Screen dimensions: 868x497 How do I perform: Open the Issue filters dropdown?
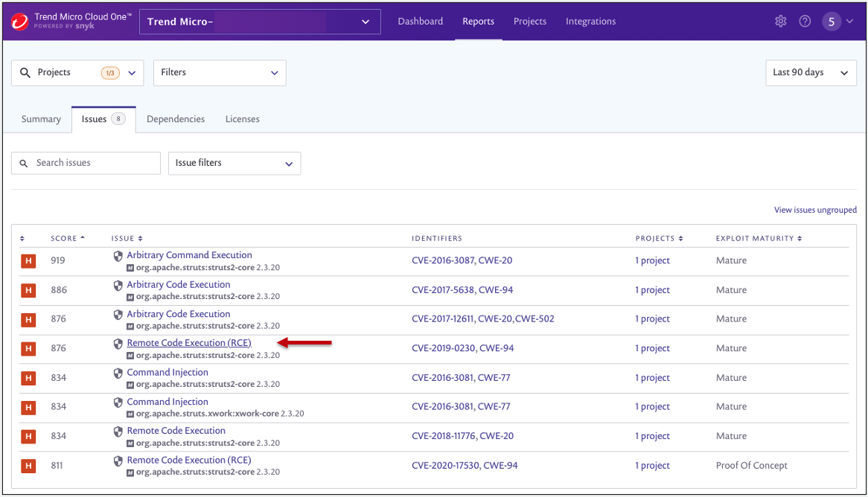(x=234, y=163)
